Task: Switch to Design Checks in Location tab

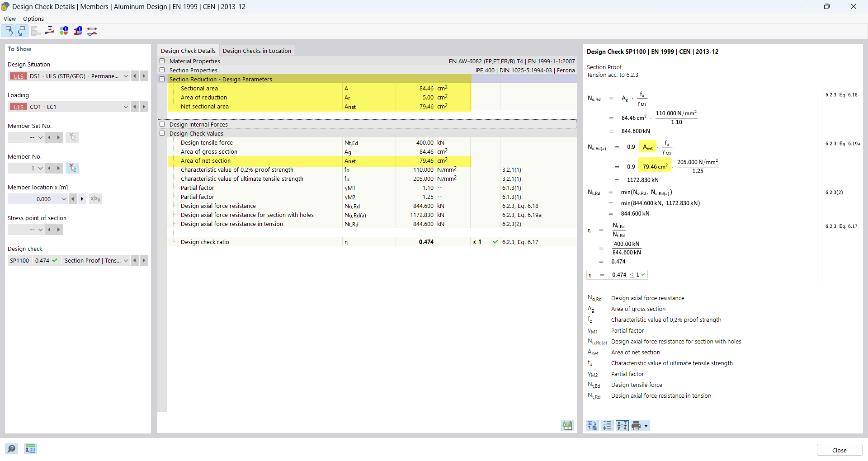Action: [257, 51]
